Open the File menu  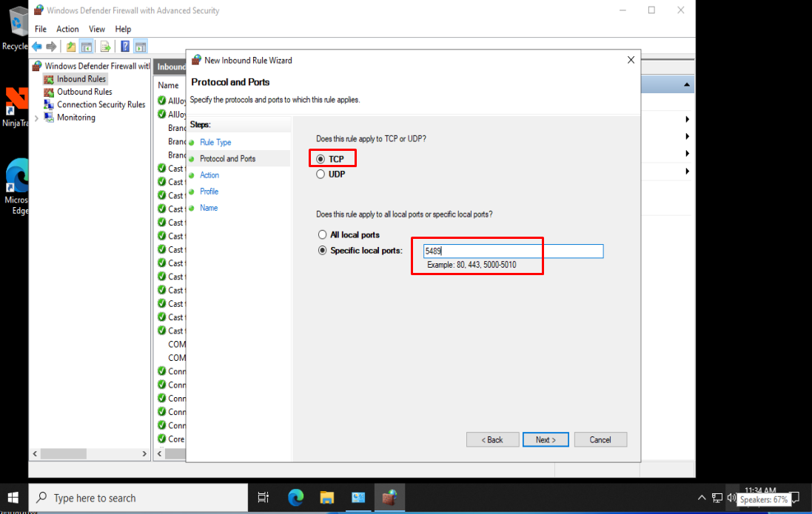click(41, 29)
